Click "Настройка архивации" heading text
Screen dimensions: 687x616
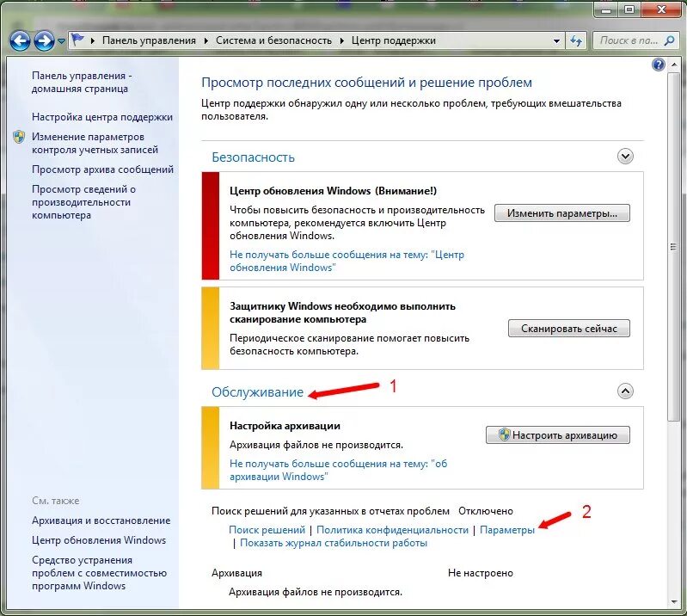[x=285, y=426]
